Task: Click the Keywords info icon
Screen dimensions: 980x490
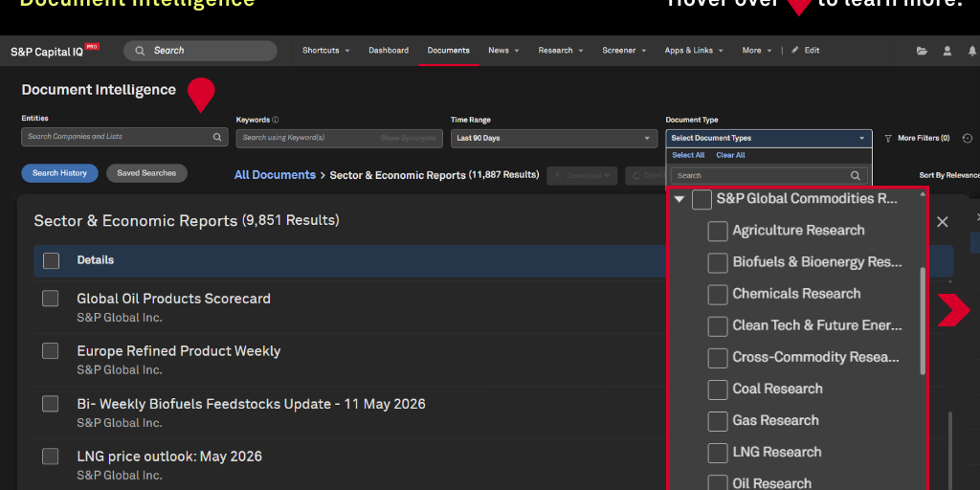Action: (x=276, y=120)
